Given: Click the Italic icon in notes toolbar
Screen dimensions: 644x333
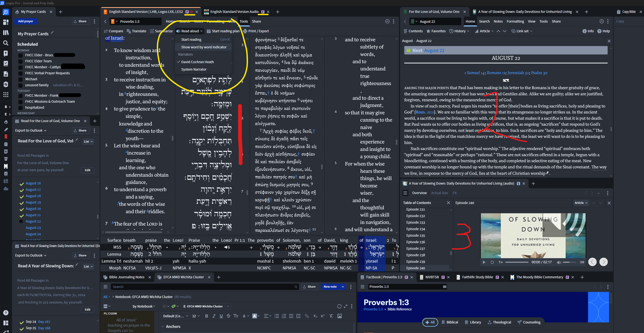Looking at the screenshot, I should point(214,316).
